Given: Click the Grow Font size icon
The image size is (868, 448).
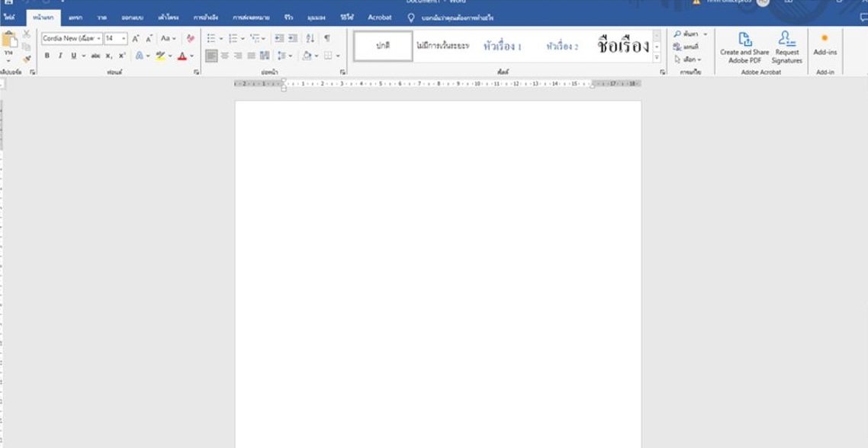Looking at the screenshot, I should [x=136, y=38].
